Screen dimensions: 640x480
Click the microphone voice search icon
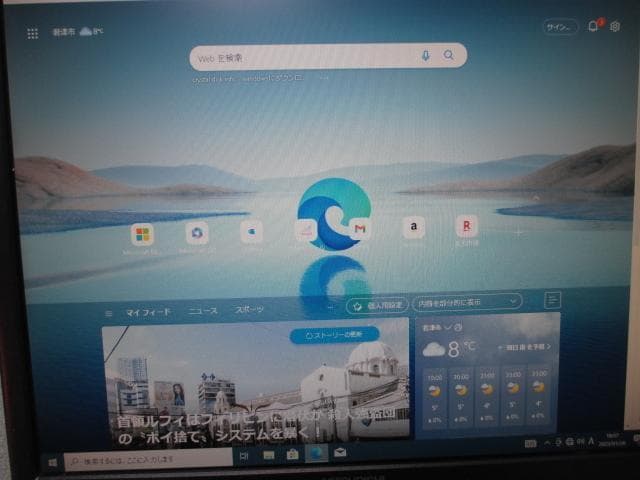[x=427, y=56]
